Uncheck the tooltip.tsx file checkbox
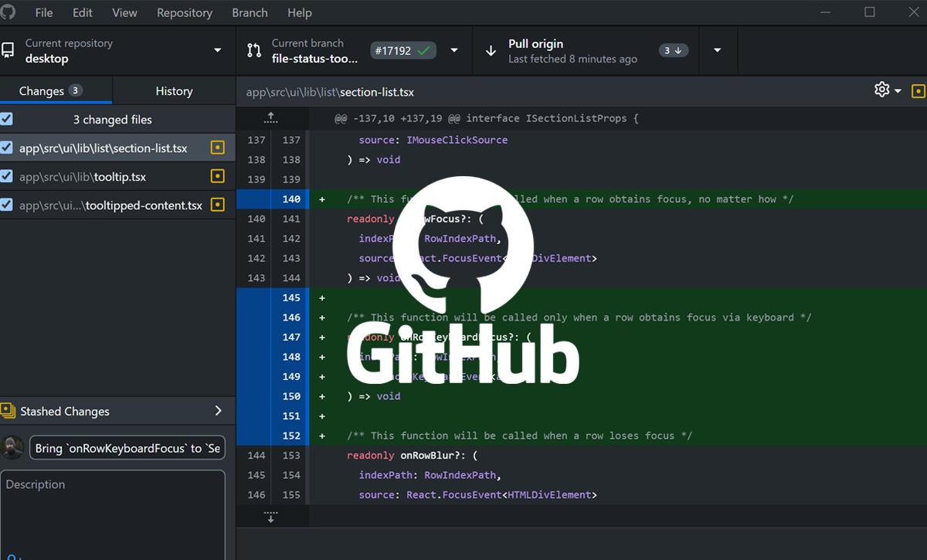Viewport: 927px width, 560px height. pos(6,176)
